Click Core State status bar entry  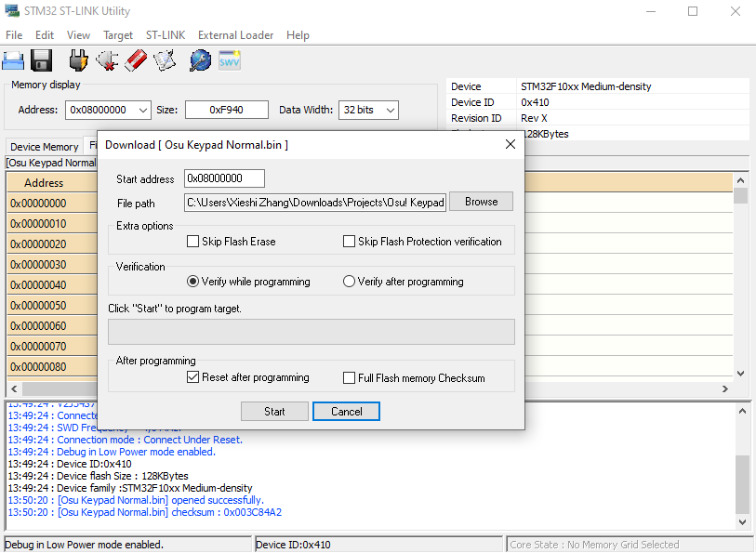[x=630, y=545]
